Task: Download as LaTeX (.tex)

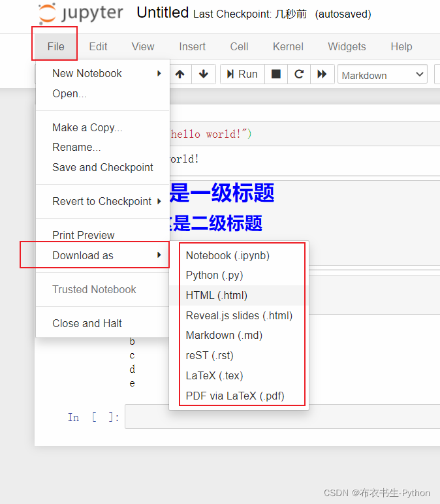Action: coord(239,375)
